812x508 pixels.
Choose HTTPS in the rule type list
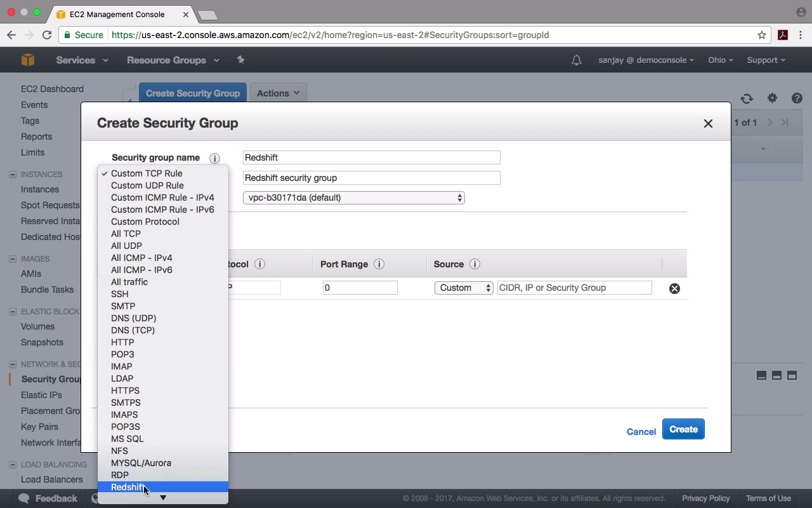pos(163,391)
